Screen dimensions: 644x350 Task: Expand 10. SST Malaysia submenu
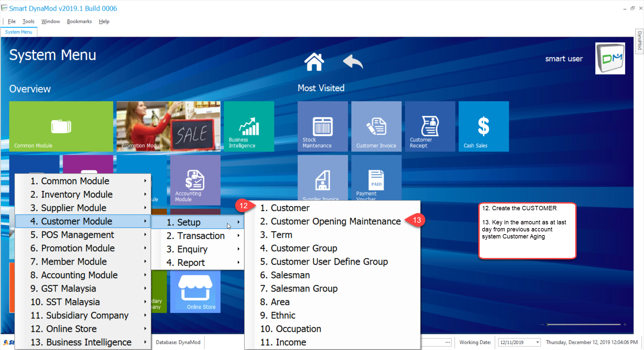click(83, 302)
